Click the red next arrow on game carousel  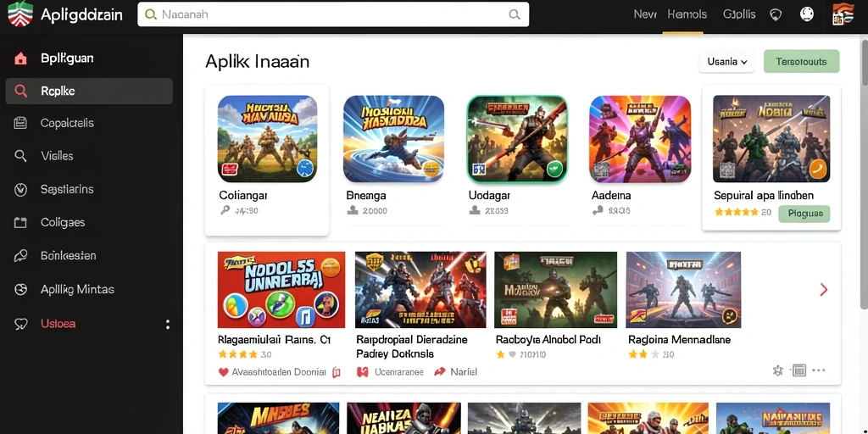(823, 290)
